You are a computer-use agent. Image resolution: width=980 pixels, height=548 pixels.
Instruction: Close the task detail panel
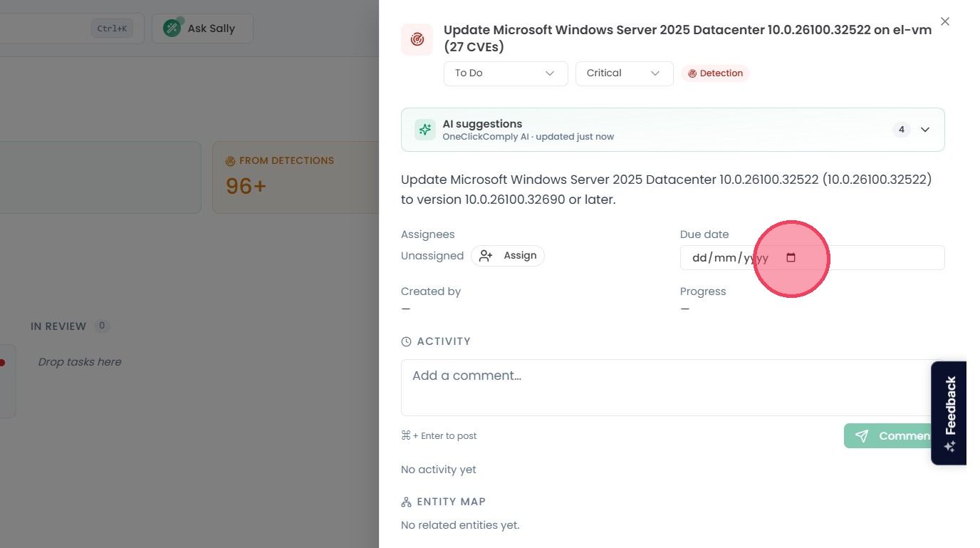coord(945,21)
